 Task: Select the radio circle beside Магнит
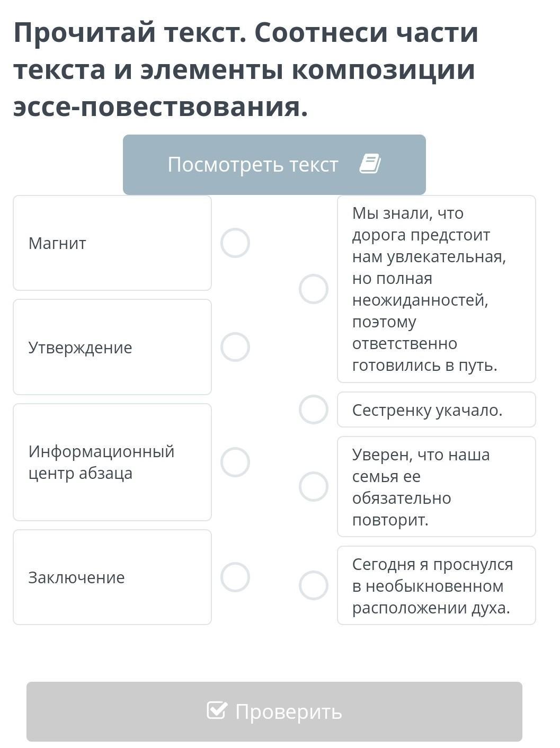coord(235,243)
